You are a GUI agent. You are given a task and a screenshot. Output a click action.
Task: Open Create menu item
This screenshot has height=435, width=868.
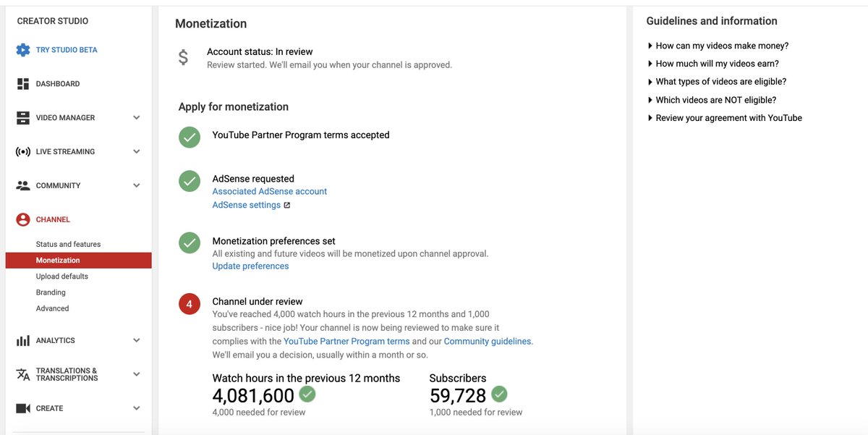pos(49,409)
